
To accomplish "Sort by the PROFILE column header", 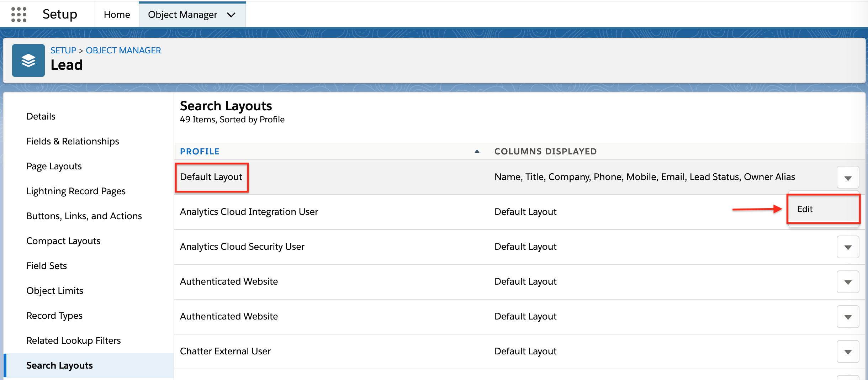I will click(200, 152).
